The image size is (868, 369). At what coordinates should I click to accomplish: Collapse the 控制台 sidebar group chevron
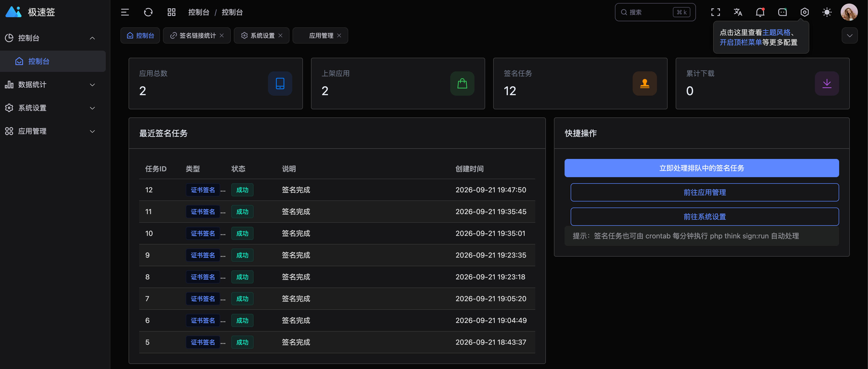(x=92, y=38)
